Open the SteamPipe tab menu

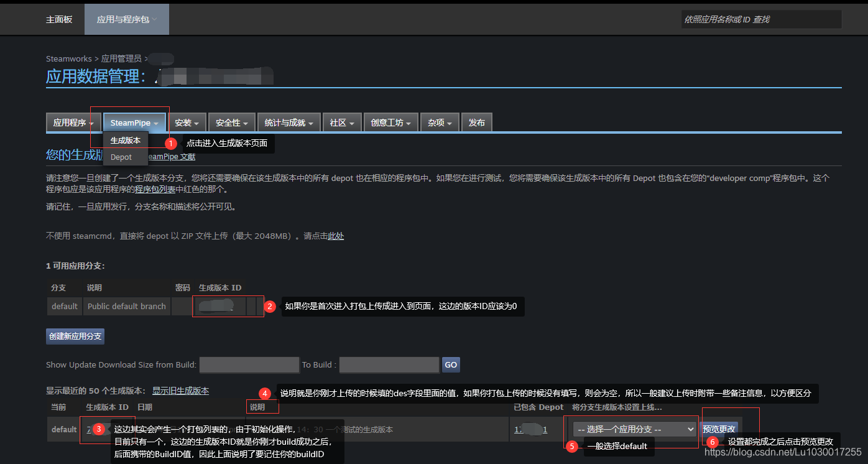(x=134, y=123)
